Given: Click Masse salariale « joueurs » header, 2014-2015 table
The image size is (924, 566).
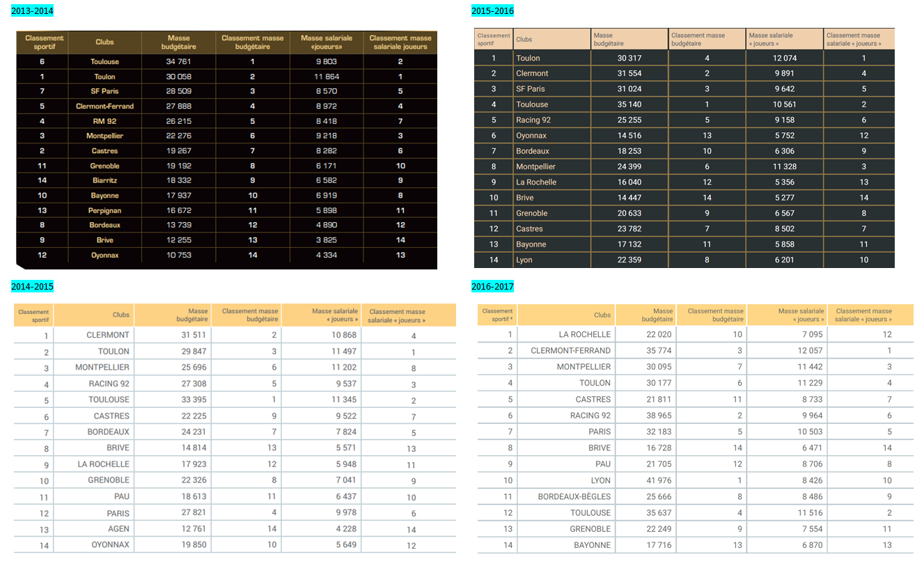Looking at the screenshot, I should tap(335, 315).
